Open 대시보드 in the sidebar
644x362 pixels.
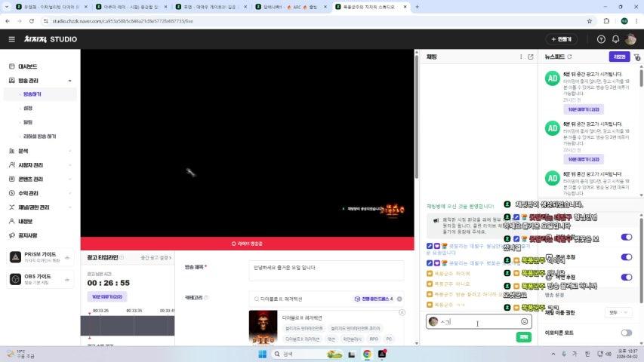tap(27, 66)
